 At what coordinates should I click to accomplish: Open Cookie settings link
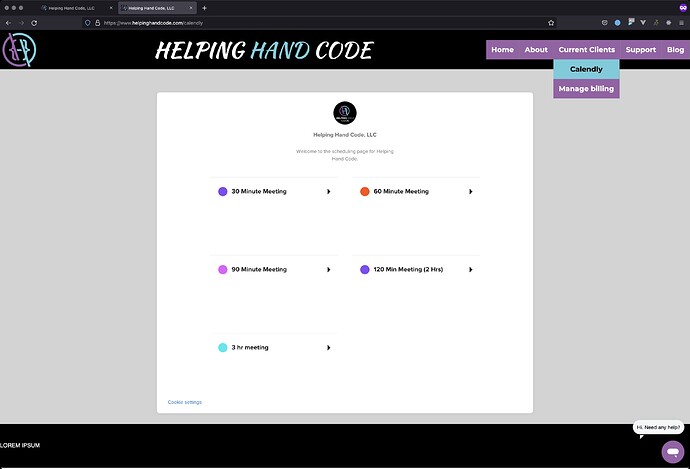click(184, 402)
